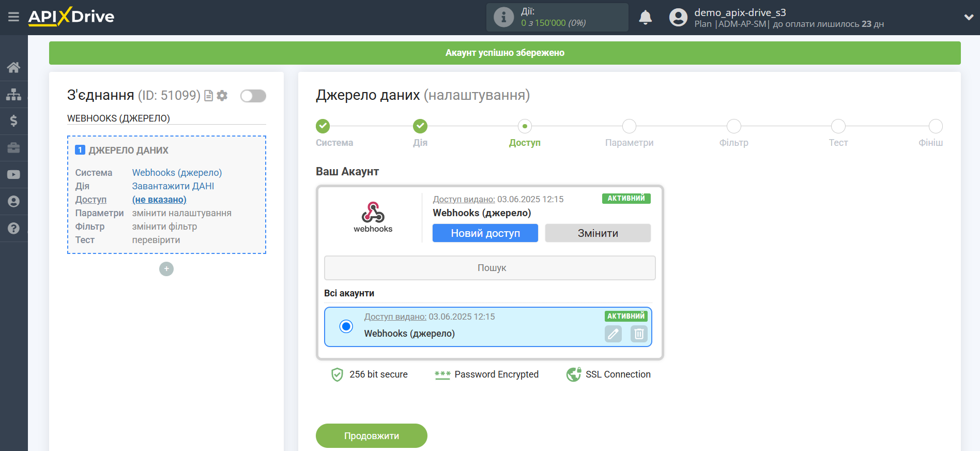Open help question mark icon in sidebar
Viewport: 980px width, 451px height.
[13, 228]
